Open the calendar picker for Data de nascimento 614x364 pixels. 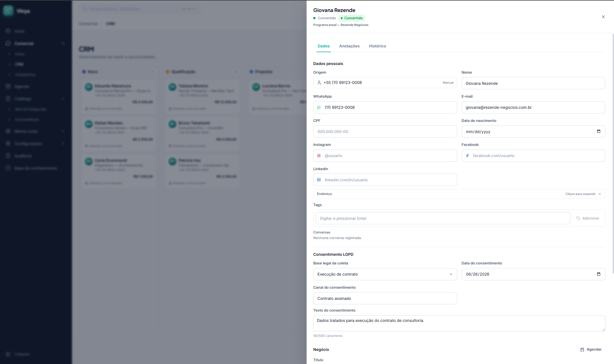tap(598, 131)
